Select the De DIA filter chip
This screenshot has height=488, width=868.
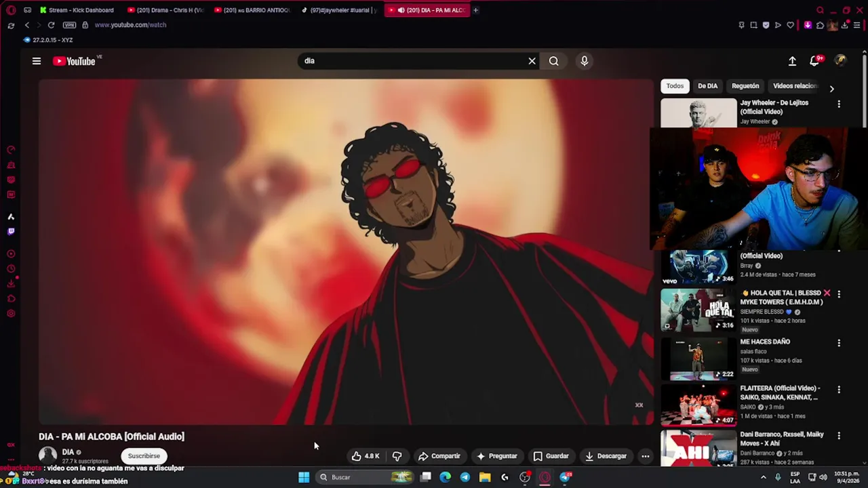(707, 86)
